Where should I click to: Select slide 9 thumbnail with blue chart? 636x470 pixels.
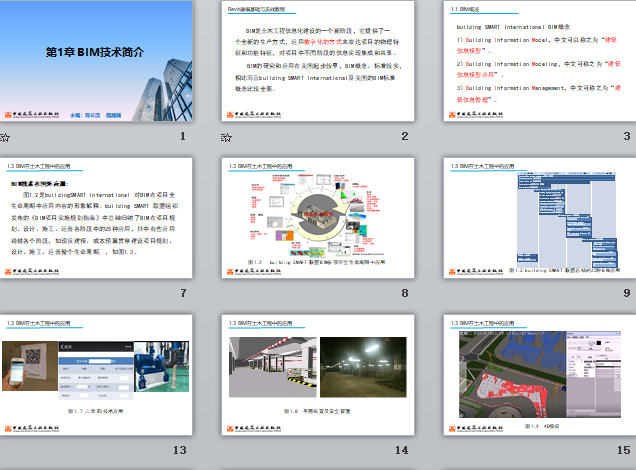540,218
